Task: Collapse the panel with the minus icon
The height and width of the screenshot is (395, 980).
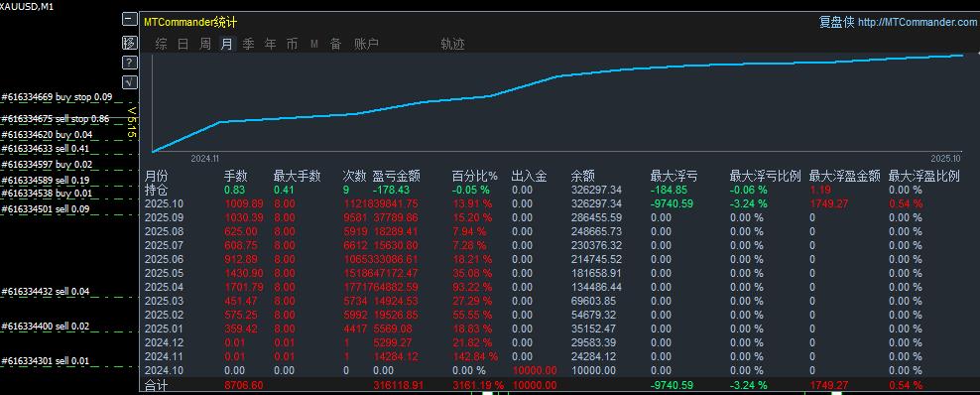Action: 129,20
